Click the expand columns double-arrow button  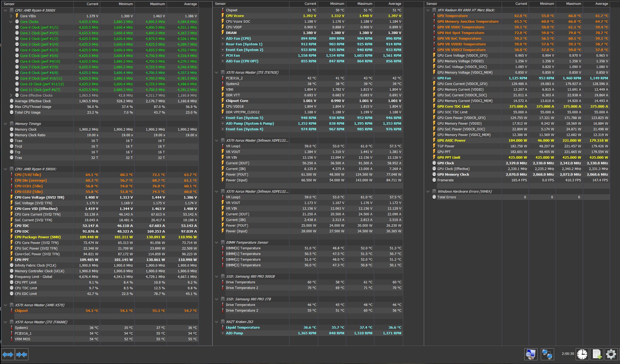[x=8, y=354]
